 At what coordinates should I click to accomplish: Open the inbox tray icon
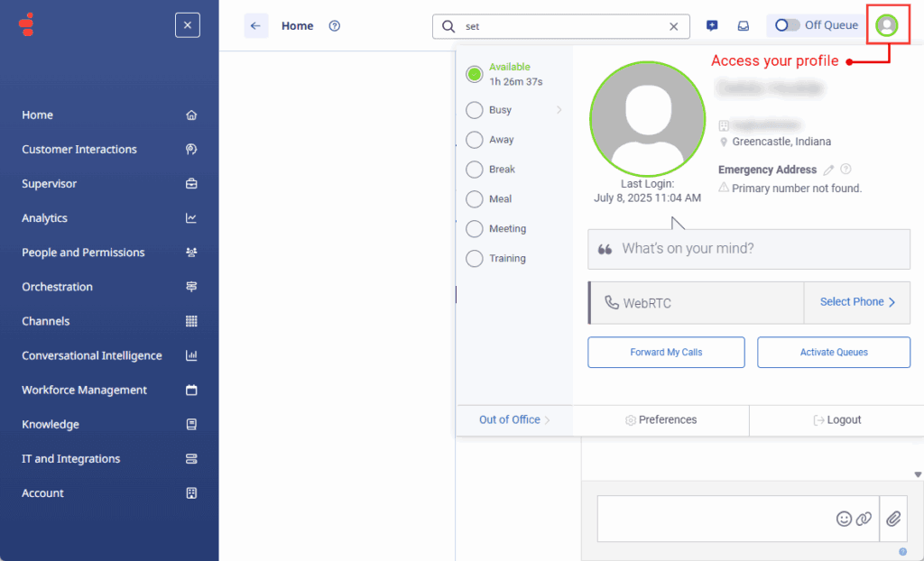tap(744, 26)
